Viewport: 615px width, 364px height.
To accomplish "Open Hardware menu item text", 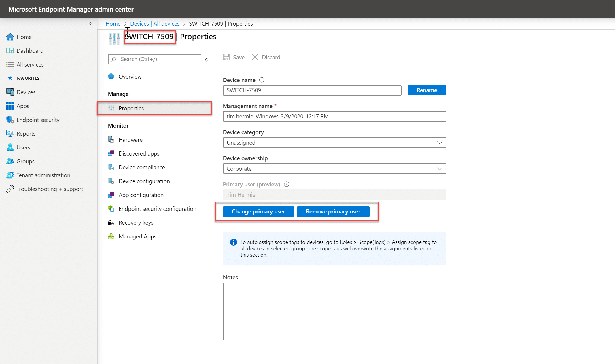I will click(x=130, y=140).
